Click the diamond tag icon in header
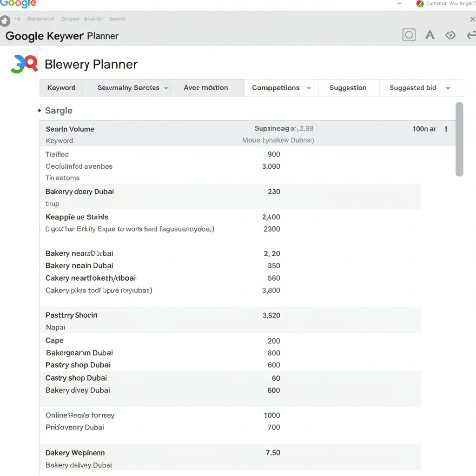This screenshot has width=476, height=476. tap(450, 35)
